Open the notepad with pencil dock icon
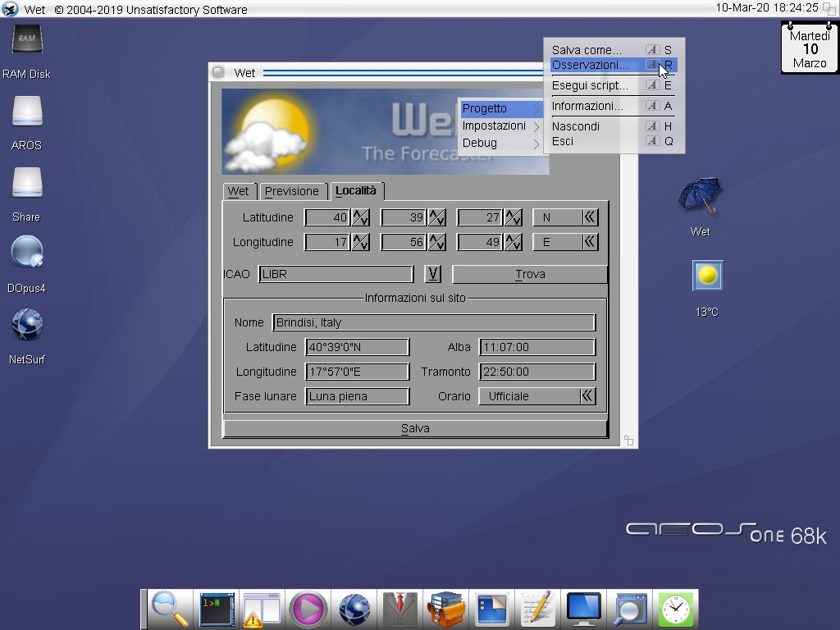 [537, 609]
